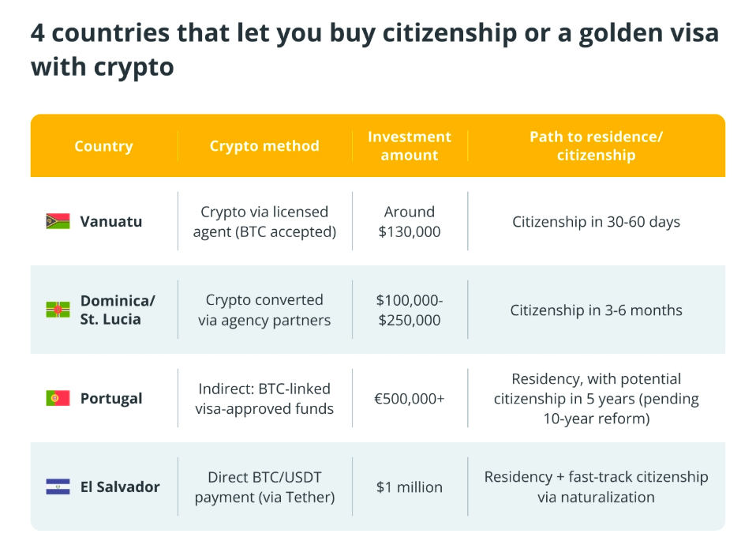Click the Dominica flag icon
The height and width of the screenshot is (556, 756).
click(58, 310)
